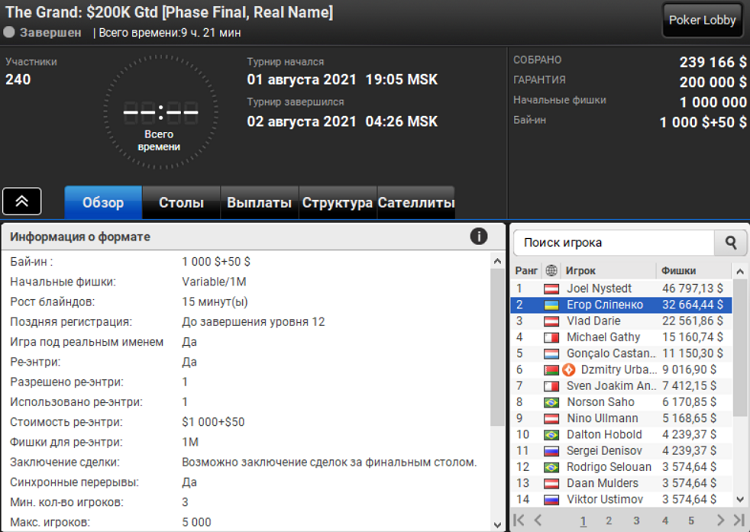Open the Выплаты tab
The width and height of the screenshot is (750, 532).
click(259, 203)
